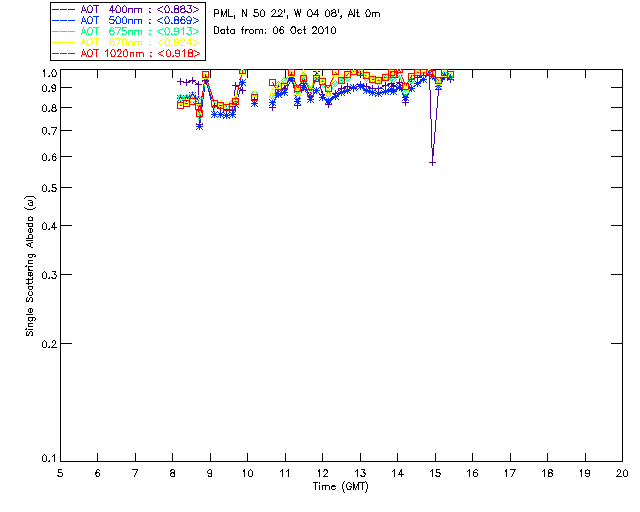Click the 0.6 y-axis tick label
Viewport: 640px width, 512px height.
(x=49, y=157)
